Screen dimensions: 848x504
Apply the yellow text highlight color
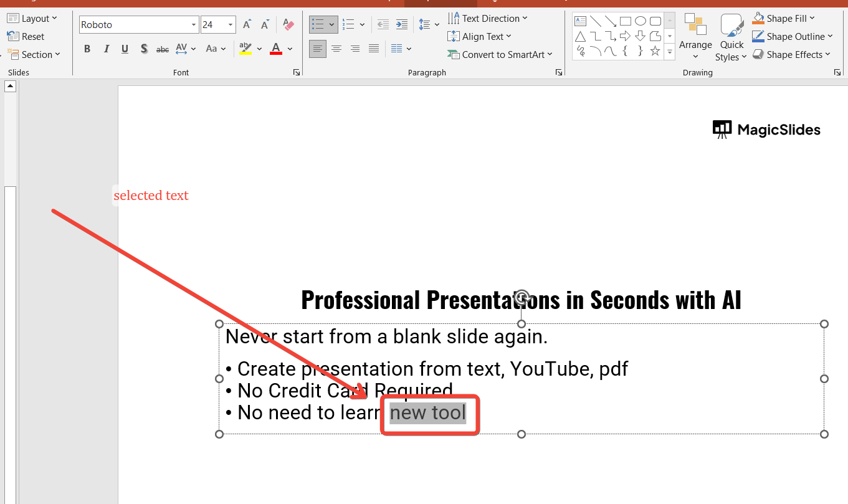[x=245, y=49]
